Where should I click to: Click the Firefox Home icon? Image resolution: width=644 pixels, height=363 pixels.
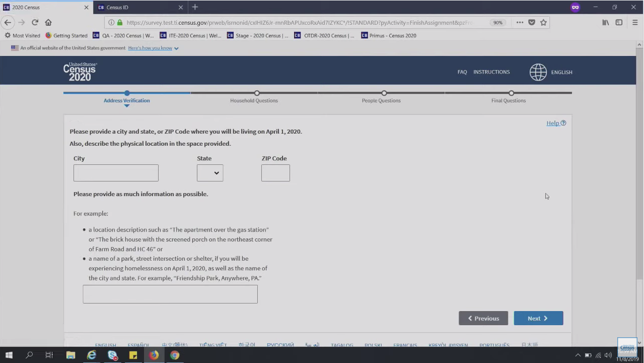click(48, 22)
